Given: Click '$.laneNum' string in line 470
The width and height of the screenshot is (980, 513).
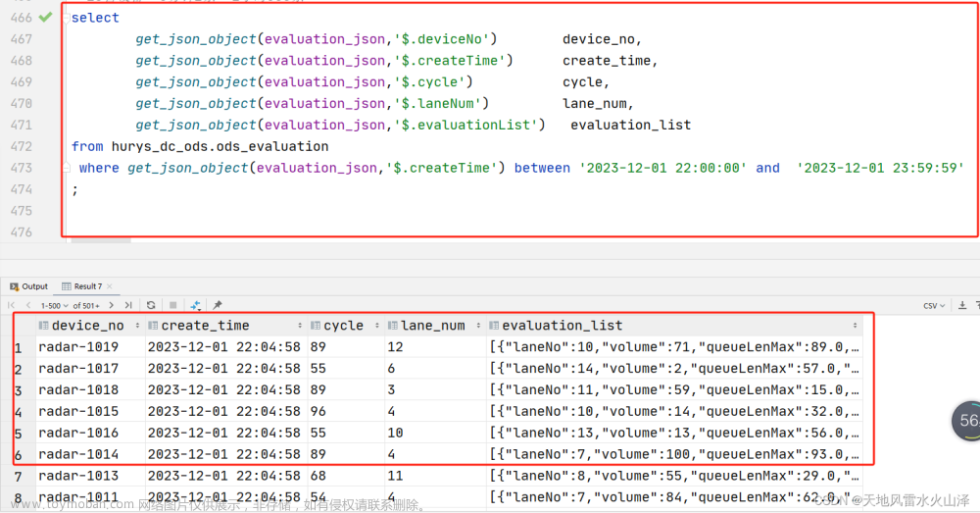Looking at the screenshot, I should (437, 103).
